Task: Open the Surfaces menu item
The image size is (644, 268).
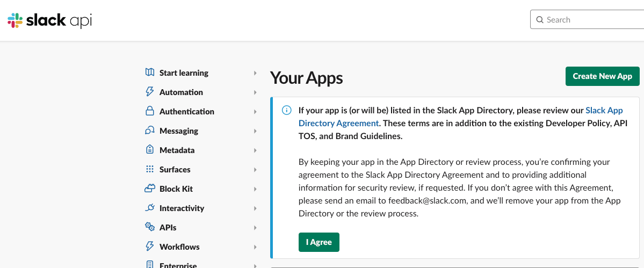Action: coord(175,170)
